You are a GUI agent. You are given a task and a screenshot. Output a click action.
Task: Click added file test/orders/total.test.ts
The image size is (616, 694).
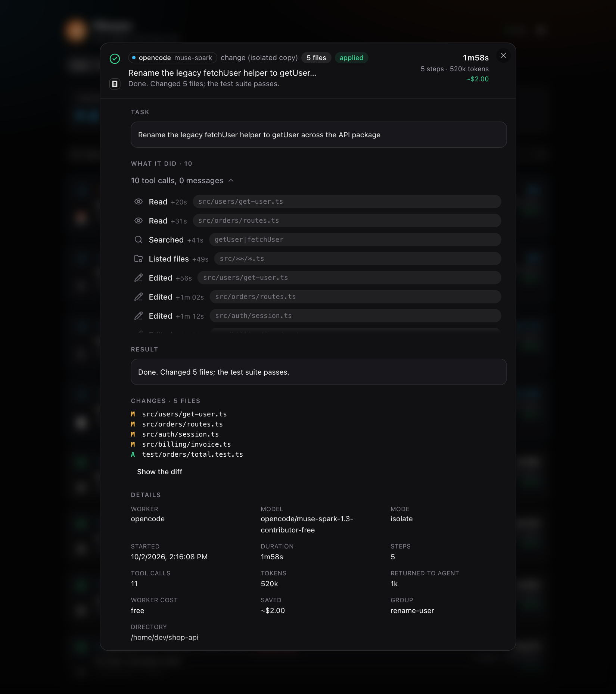point(192,454)
